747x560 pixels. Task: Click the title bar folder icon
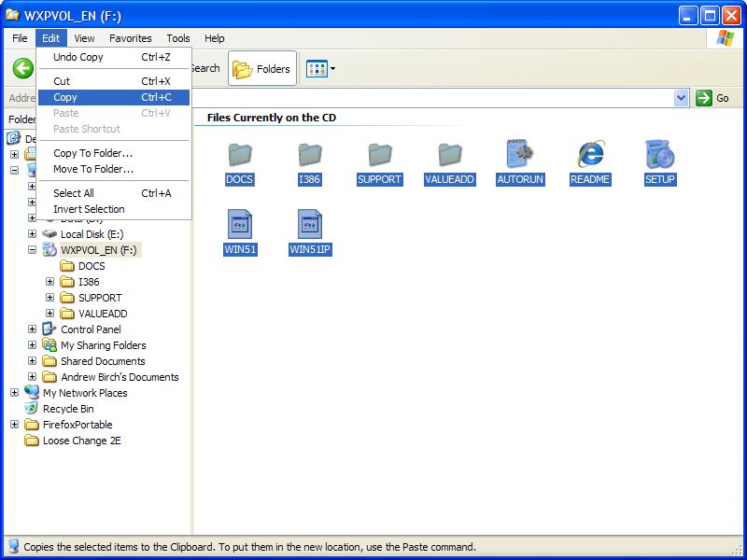(x=12, y=15)
